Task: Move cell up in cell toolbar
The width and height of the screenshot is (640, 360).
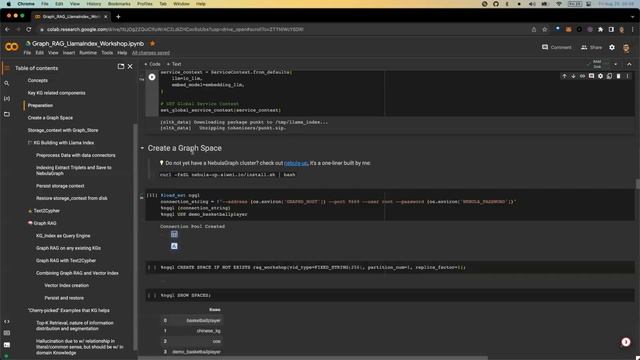Action: 564,76
